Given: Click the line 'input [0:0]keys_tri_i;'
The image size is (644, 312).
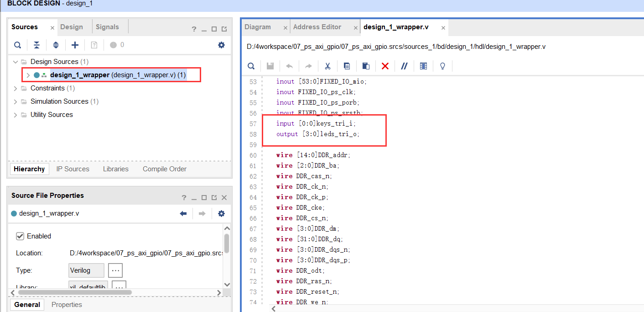Looking at the screenshot, I should 316,124.
